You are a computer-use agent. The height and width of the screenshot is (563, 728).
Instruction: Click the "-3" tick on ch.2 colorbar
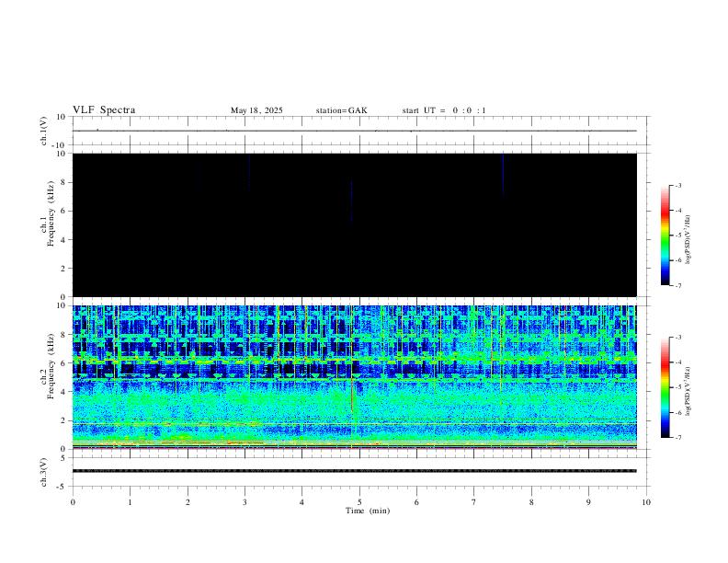coord(677,338)
